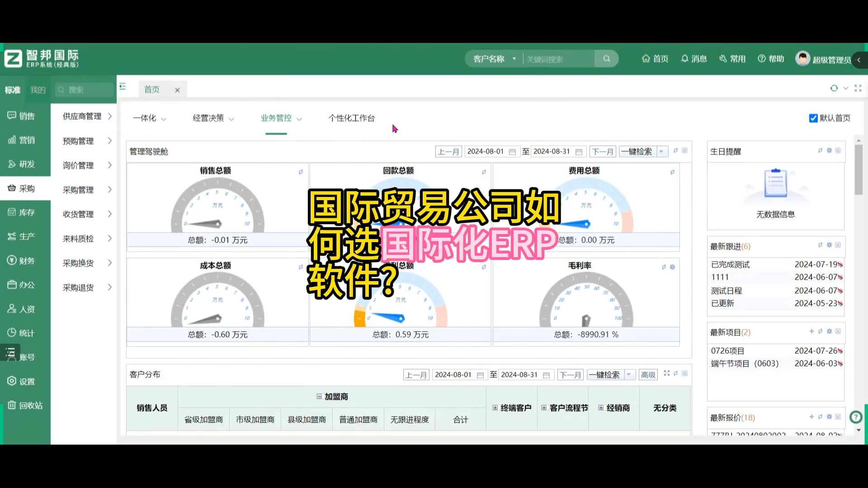Open the 销售 sidebar module
This screenshot has height=488, width=868.
click(21, 116)
